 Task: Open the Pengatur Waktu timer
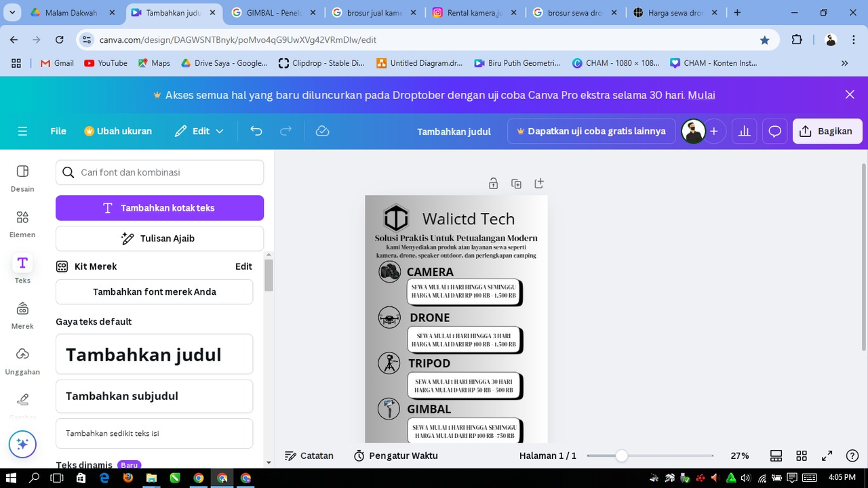pos(396,456)
